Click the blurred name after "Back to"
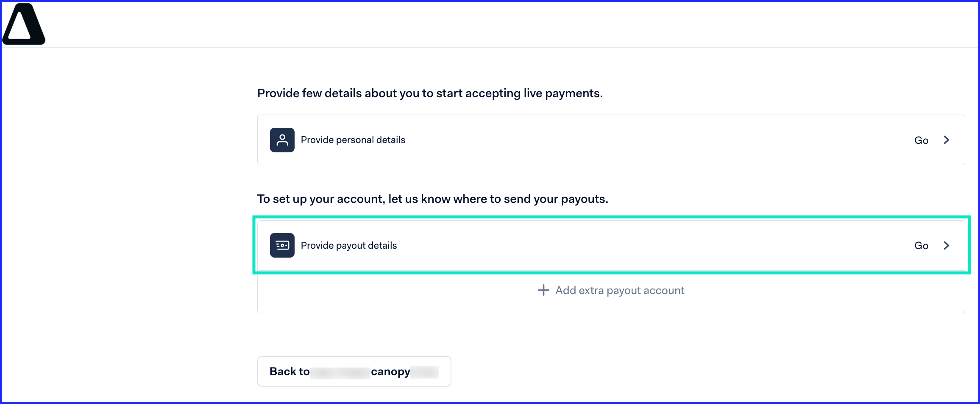The height and width of the screenshot is (404, 980). pyautogui.click(x=340, y=372)
